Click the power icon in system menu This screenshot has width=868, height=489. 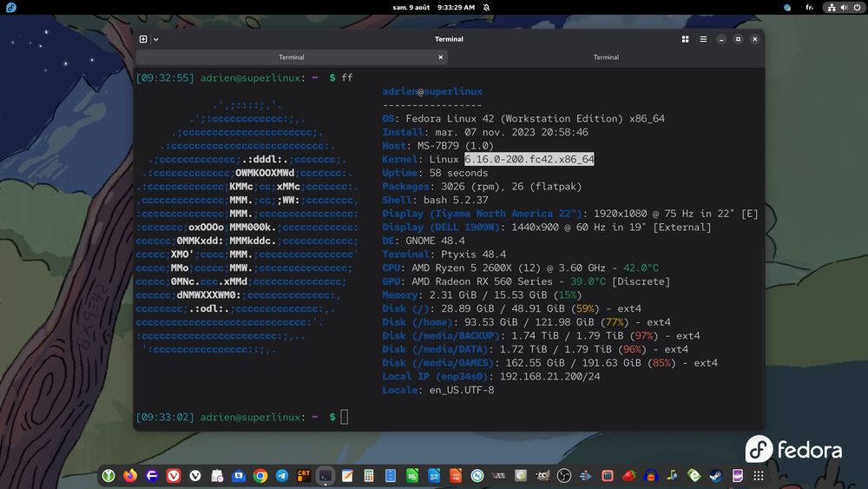[857, 7]
